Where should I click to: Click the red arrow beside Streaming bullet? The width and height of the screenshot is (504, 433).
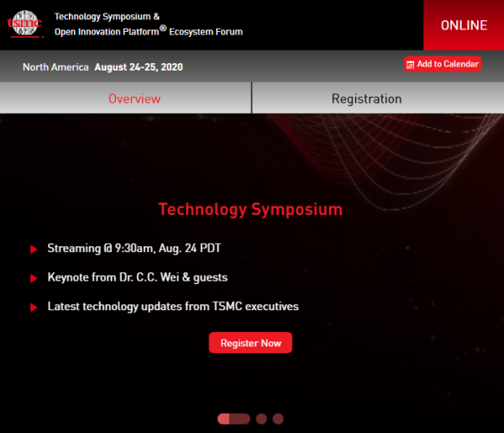pos(34,249)
